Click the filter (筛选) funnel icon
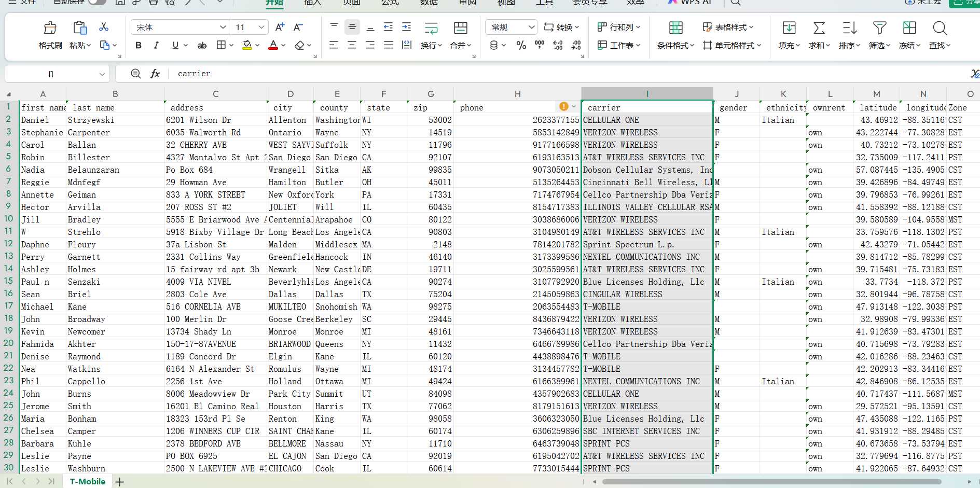The height and width of the screenshot is (488, 980). (879, 27)
